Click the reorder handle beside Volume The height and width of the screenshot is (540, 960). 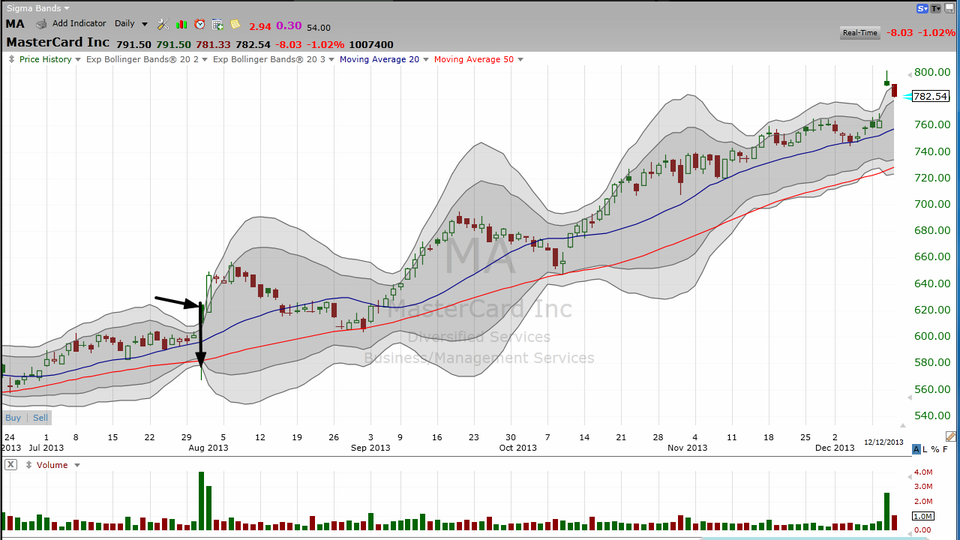tap(28, 465)
